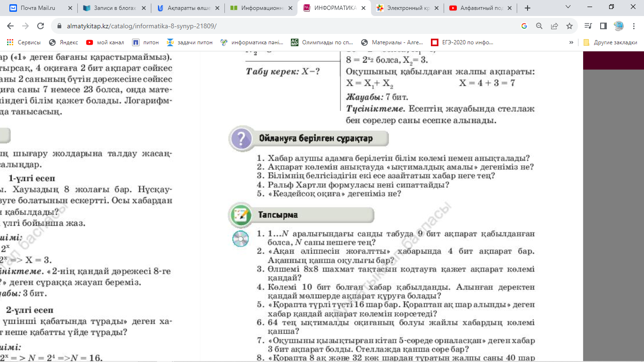Click the '2-үлгі есеп' heading
This screenshot has width=644, height=362.
[30, 310]
